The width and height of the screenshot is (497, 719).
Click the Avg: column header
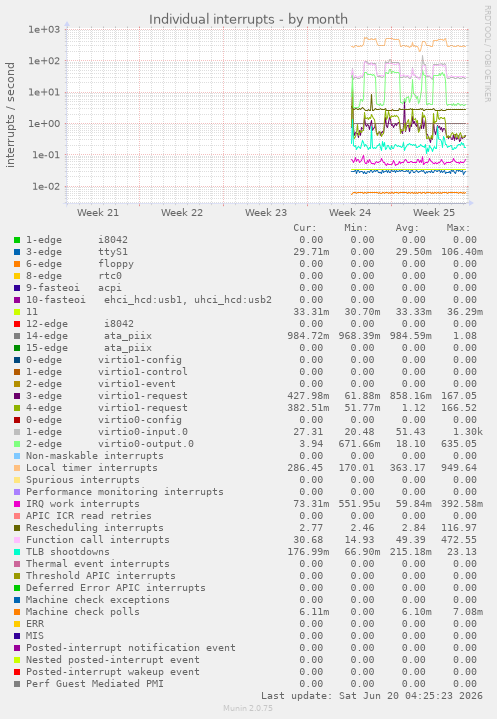(x=407, y=228)
